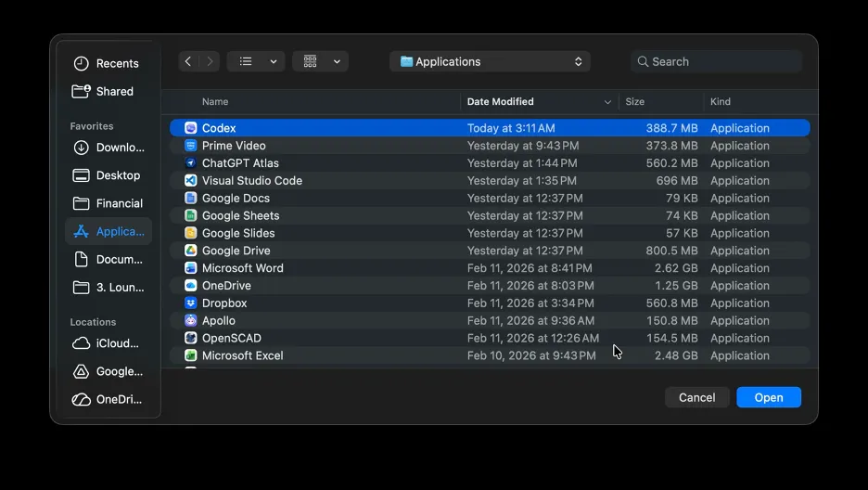Click the iCloud cloud icon under Locations
The height and width of the screenshot is (490, 868).
[x=81, y=343]
